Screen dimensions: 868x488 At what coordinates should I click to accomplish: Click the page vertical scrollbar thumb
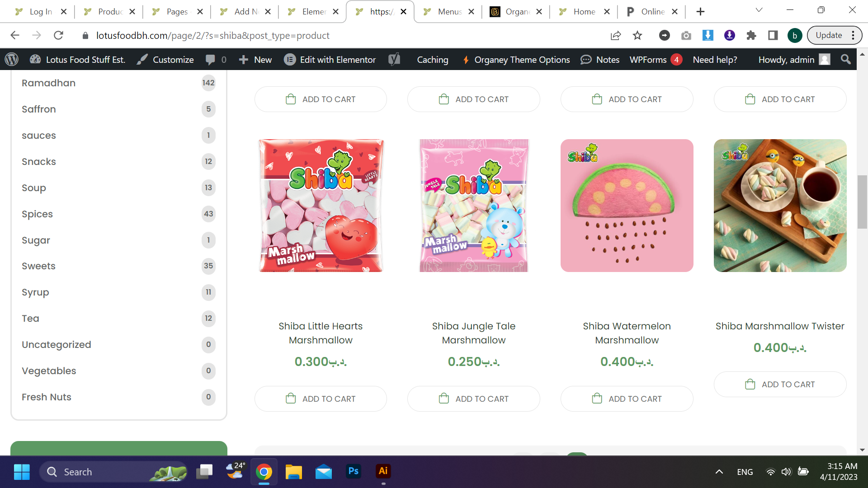[862, 202]
